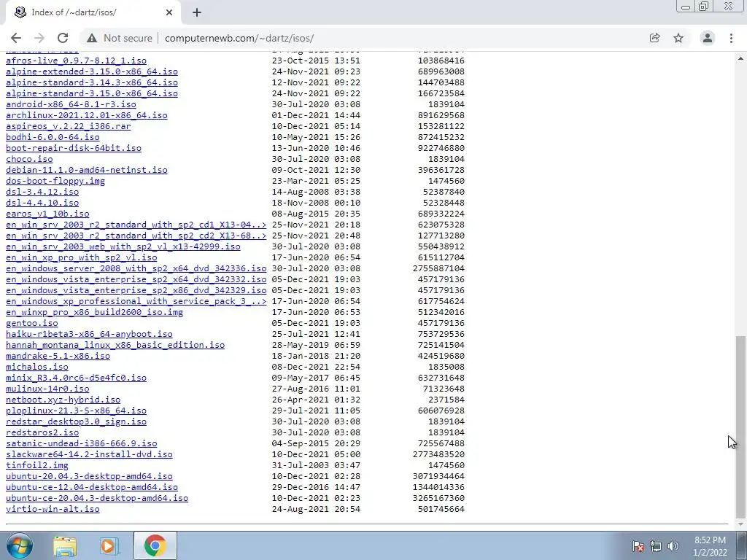Select the Index of /~dartz/isos/ tab
Screen dimensions: 747x560
coord(93,12)
